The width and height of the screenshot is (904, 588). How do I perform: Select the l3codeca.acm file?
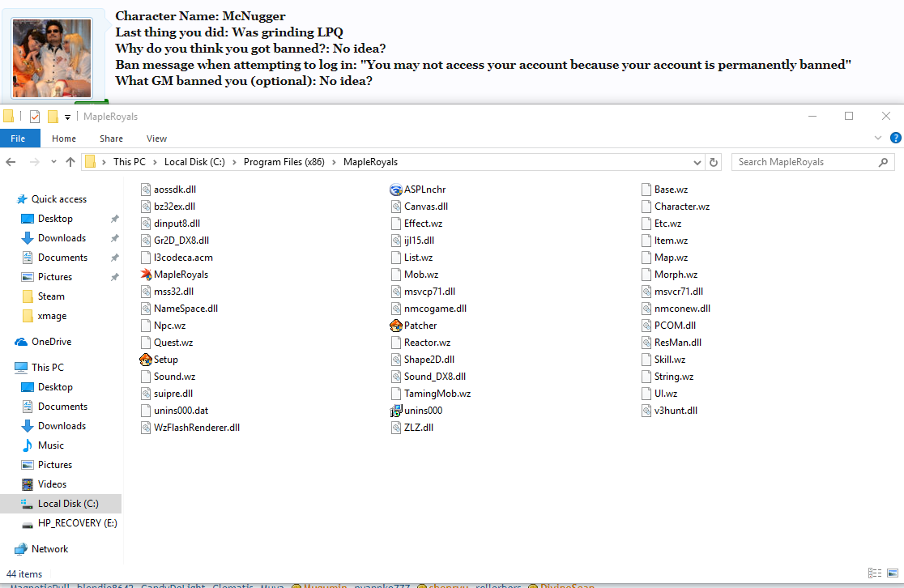pos(177,257)
